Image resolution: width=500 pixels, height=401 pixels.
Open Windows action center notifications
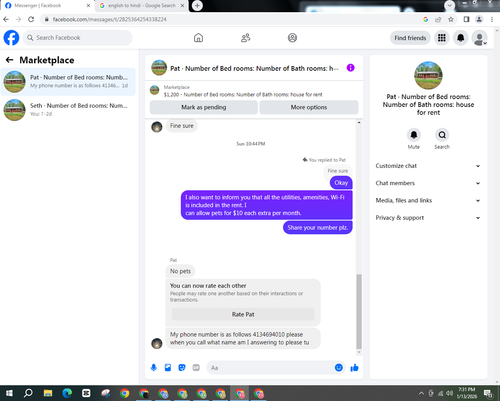click(488, 394)
